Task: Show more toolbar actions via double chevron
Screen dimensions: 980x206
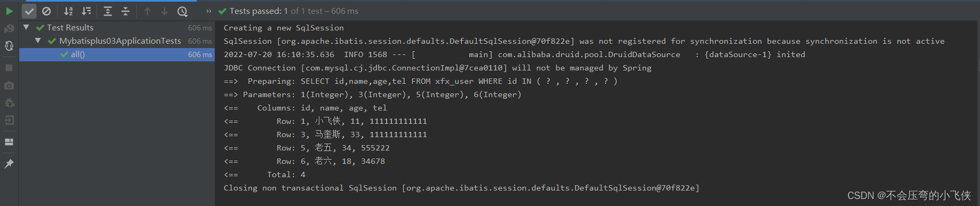Action: coord(208,11)
